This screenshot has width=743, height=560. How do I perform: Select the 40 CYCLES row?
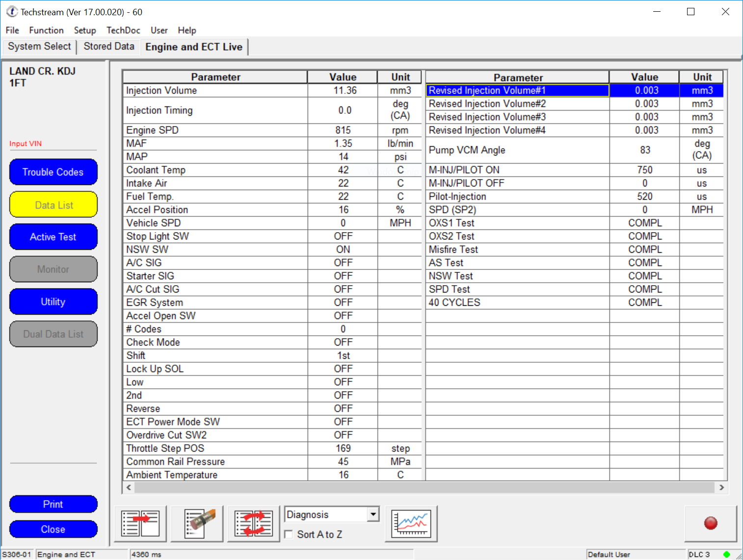[574, 302]
